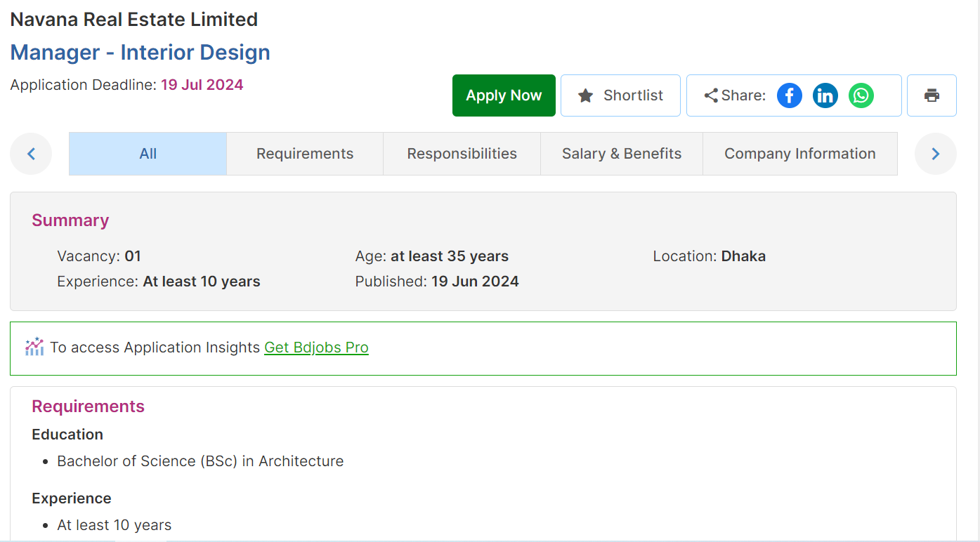Viewport: 980px width, 542px height.
Task: Open the Responsibilities tab
Action: click(462, 154)
